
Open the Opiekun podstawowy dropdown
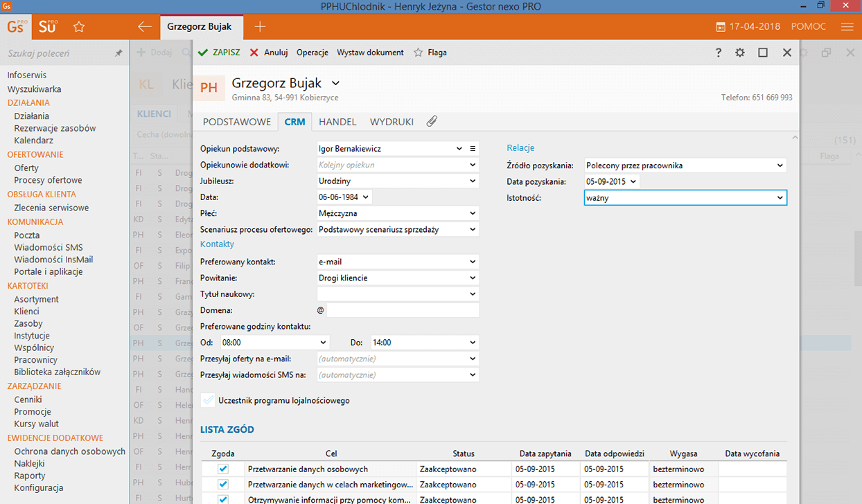459,148
